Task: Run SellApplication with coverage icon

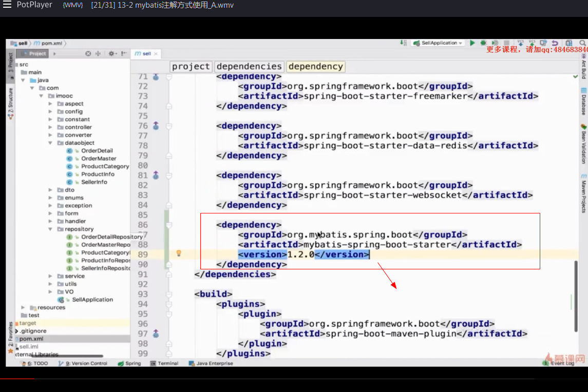Action: coord(495,43)
